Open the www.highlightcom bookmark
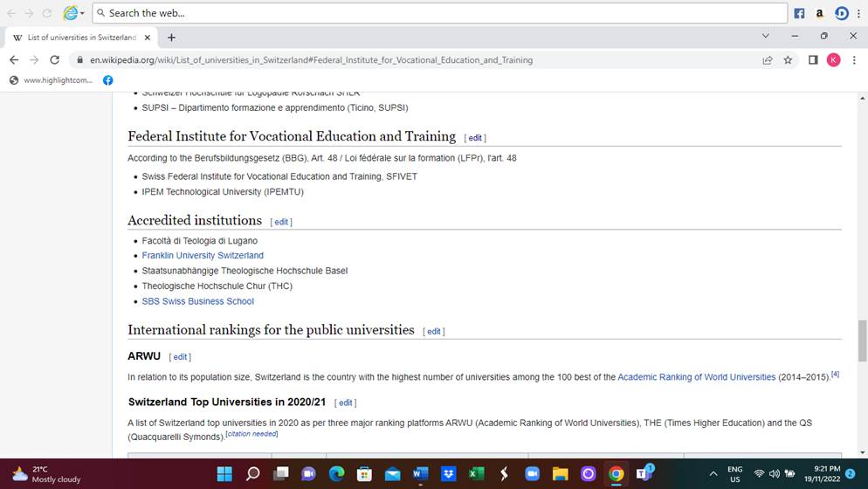This screenshot has width=868, height=489. [x=51, y=80]
